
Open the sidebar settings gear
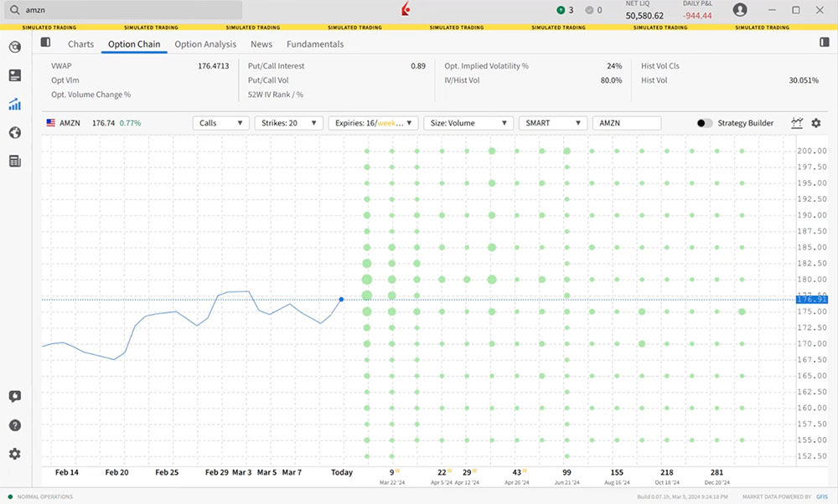[x=14, y=454]
